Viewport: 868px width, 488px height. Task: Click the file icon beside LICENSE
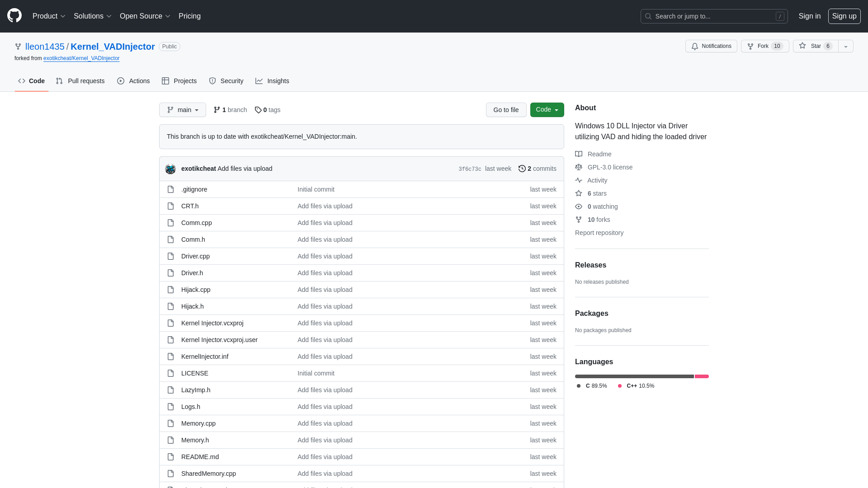pos(170,373)
